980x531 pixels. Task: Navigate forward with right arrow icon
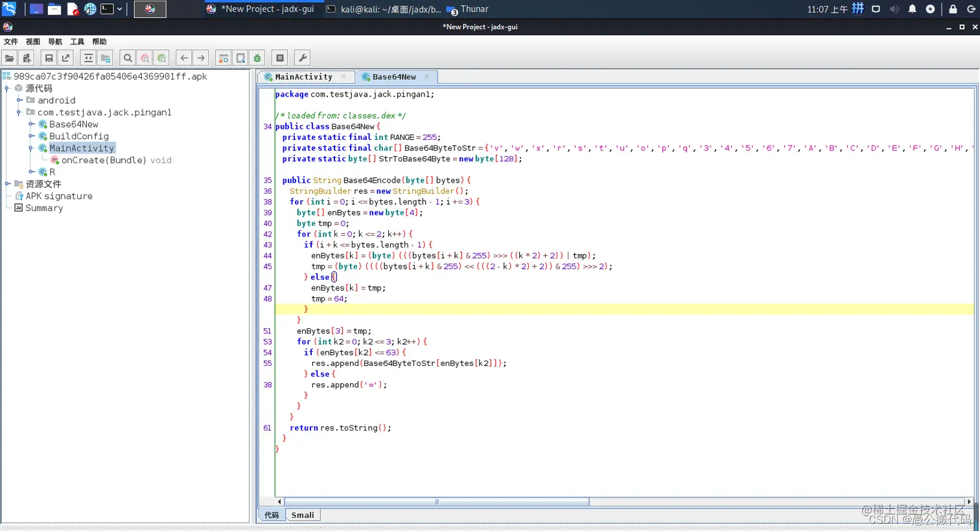(201, 58)
